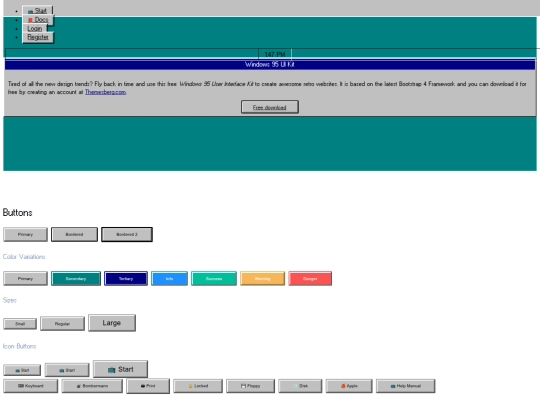Viewport: 540px width, 405px height.
Task: Click the Bombermann icon button
Action: point(92,386)
